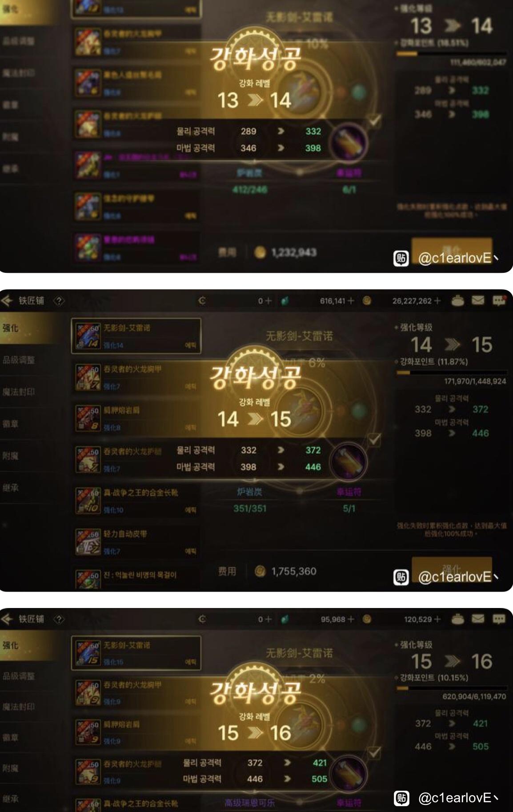Screen dimensions: 513x812
Task: Select the 炉岩炭 material count 351/351
Action: 250,508
